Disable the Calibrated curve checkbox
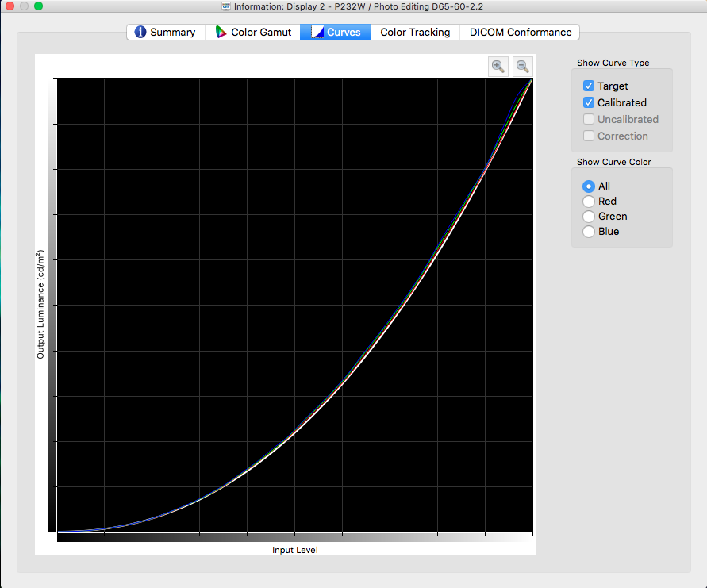Image resolution: width=707 pixels, height=588 pixels. tap(589, 102)
